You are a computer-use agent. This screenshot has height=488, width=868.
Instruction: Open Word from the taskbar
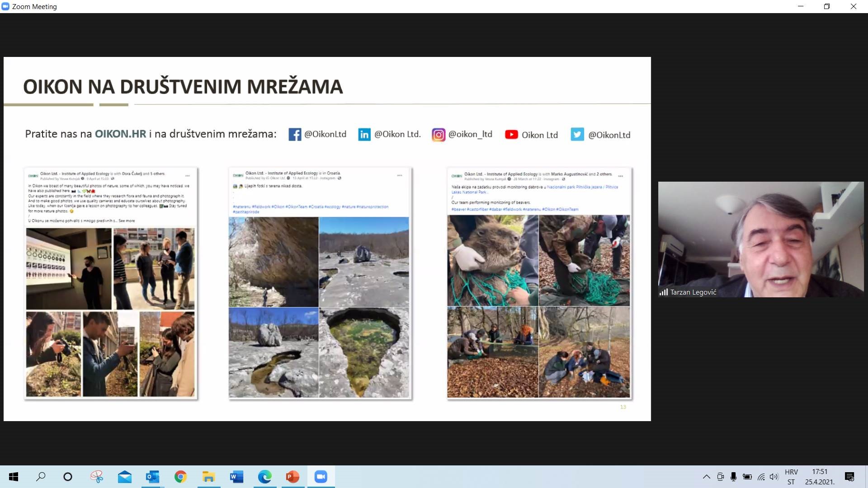coord(236,477)
